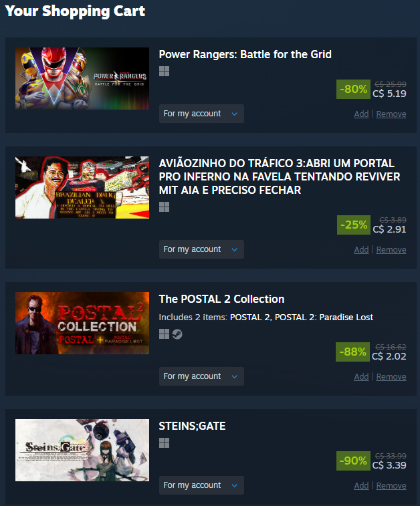
Task: Open Power Rangers 'For my account' dropdown
Action: [x=201, y=114]
